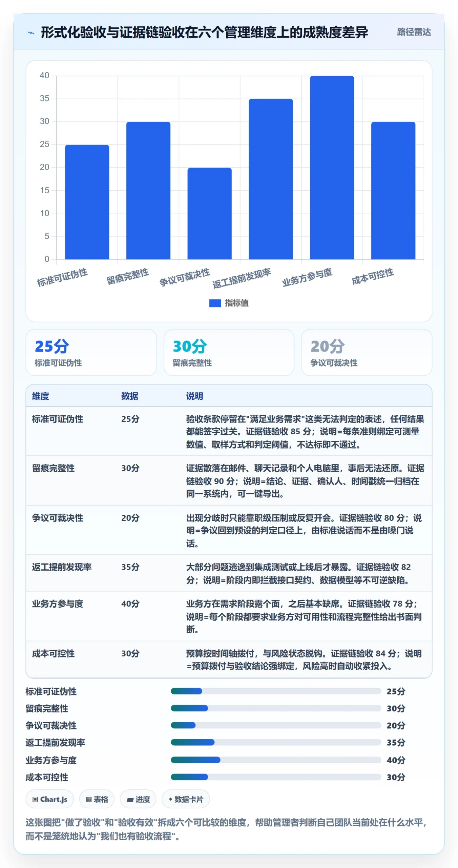Click the 留痕完整性 30分 progress bar
458x868 pixels.
(x=276, y=708)
